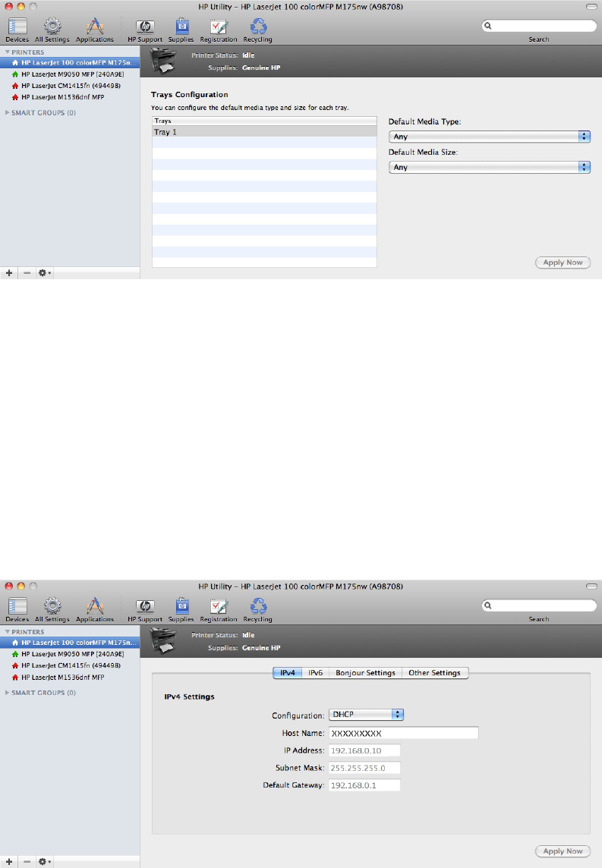602x868 pixels.
Task: Open All Settings in the Trays Configuration window
Action: click(52, 30)
